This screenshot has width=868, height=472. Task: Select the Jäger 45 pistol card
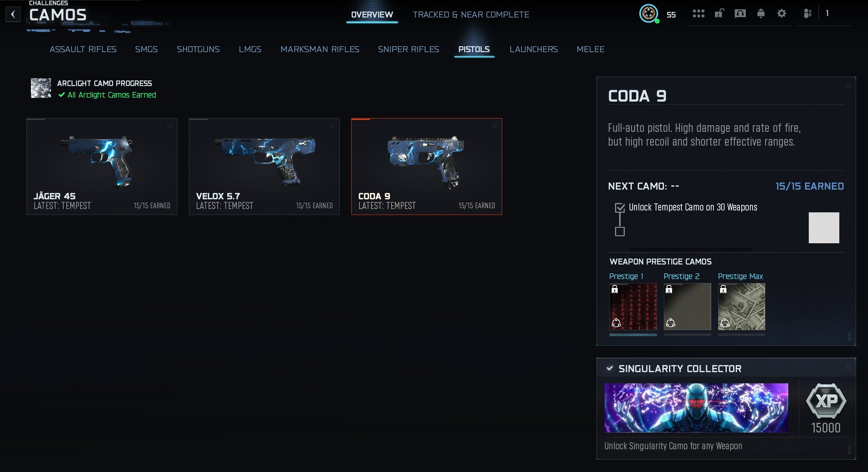(102, 167)
